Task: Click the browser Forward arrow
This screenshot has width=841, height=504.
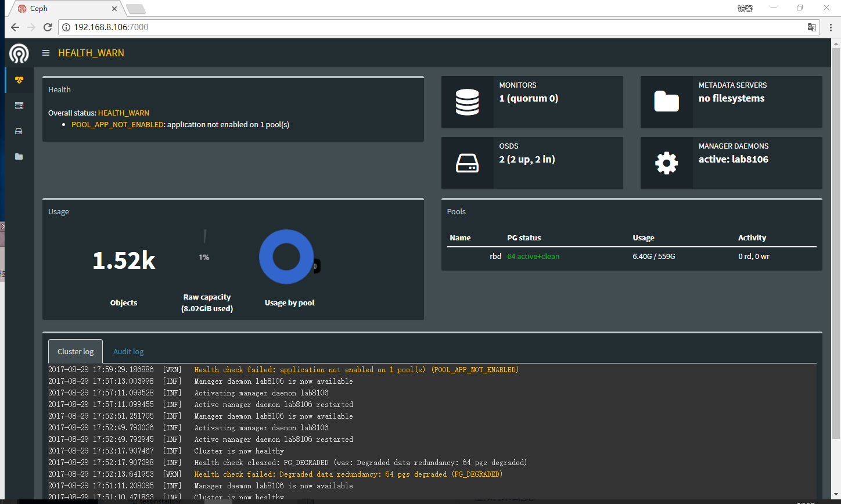Action: (32, 27)
